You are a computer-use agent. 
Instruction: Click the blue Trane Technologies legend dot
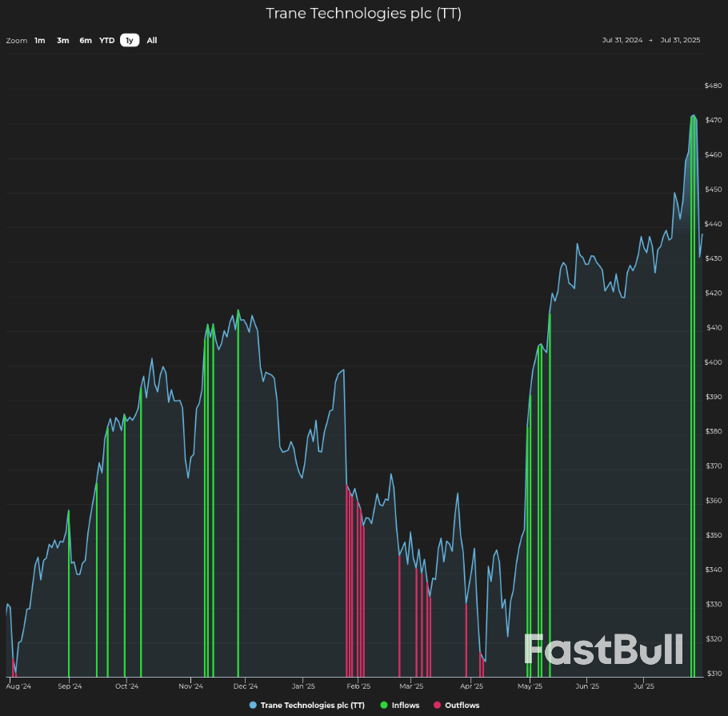(x=252, y=705)
